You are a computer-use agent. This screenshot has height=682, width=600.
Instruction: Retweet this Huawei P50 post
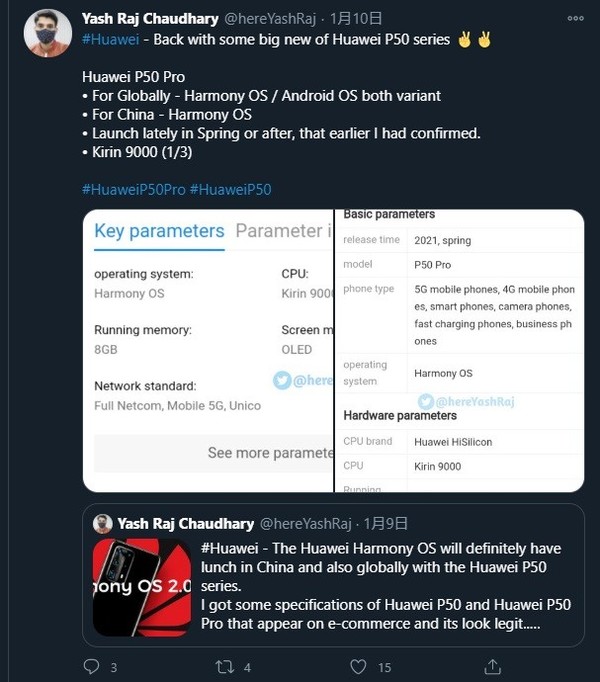click(225, 666)
